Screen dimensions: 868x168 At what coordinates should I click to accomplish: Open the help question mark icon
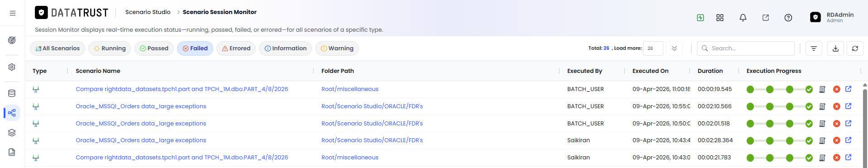788,18
